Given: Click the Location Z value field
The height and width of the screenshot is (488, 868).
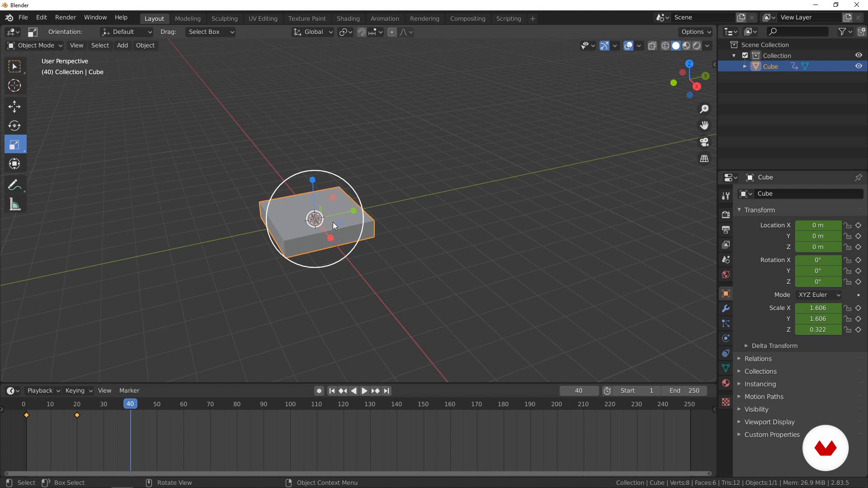Looking at the screenshot, I should (818, 247).
